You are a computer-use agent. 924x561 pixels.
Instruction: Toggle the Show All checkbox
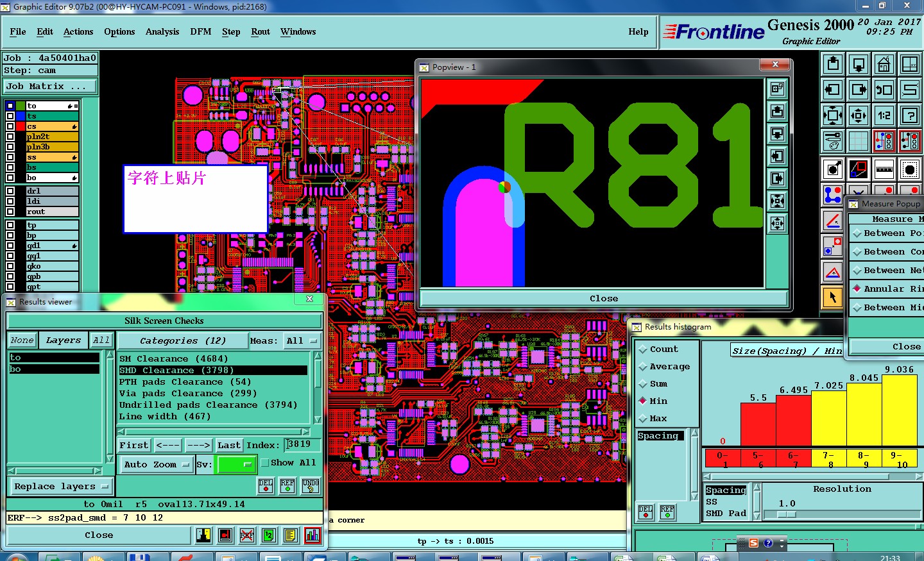coord(265,463)
